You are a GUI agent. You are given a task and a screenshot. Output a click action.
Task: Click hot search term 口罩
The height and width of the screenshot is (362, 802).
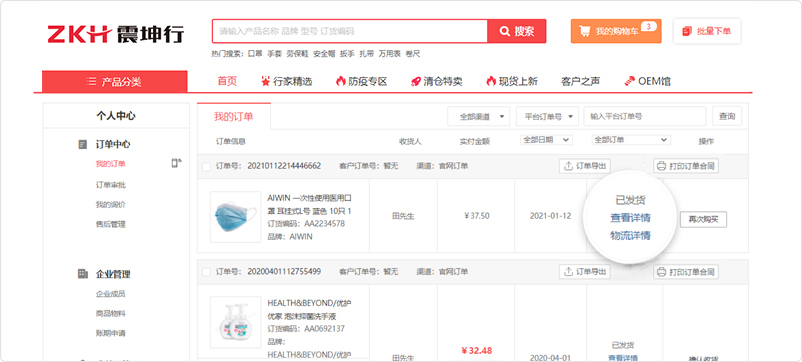pyautogui.click(x=255, y=54)
